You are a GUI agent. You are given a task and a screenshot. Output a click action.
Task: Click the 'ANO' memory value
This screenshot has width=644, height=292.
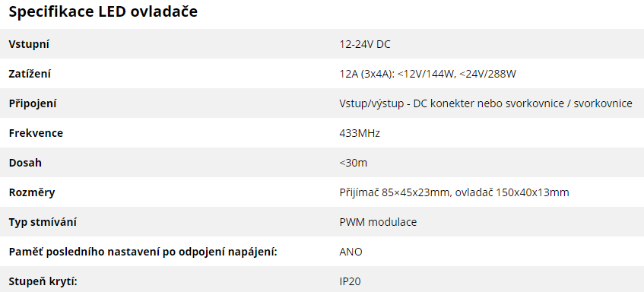click(x=351, y=252)
